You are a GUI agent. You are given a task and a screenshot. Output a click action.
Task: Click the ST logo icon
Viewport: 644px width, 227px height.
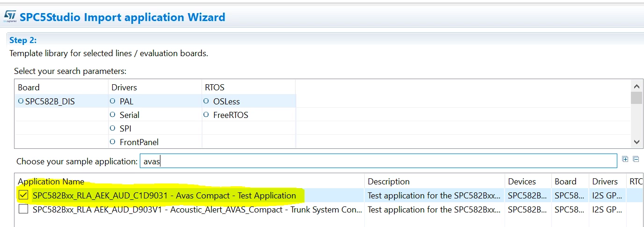(10, 17)
